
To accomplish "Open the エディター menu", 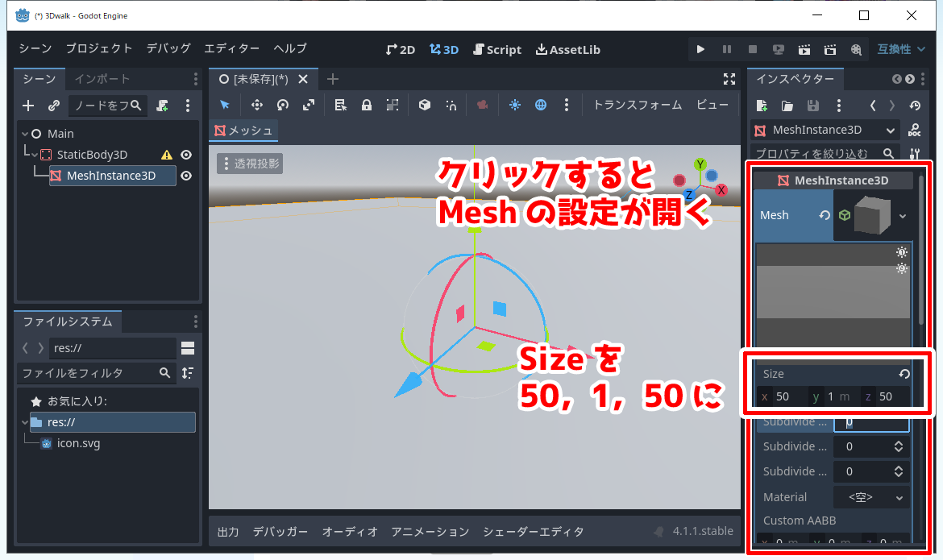I will (x=231, y=48).
